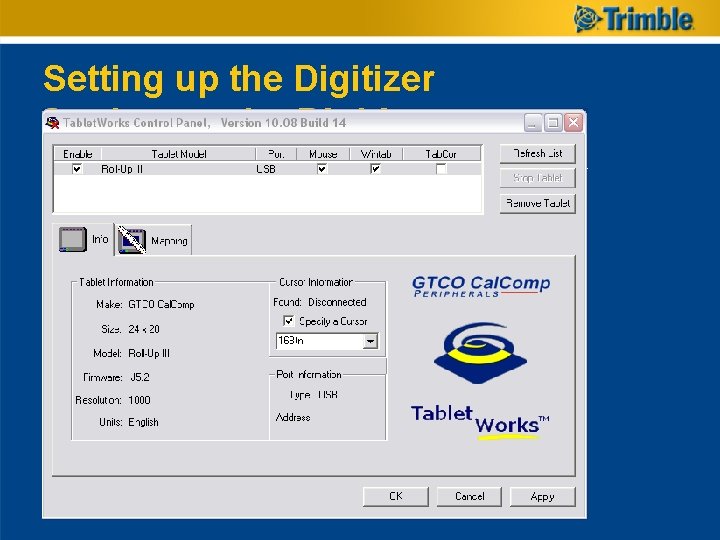Select the Roll-Up II row in tablet list
The image size is (720, 540).
(268, 169)
